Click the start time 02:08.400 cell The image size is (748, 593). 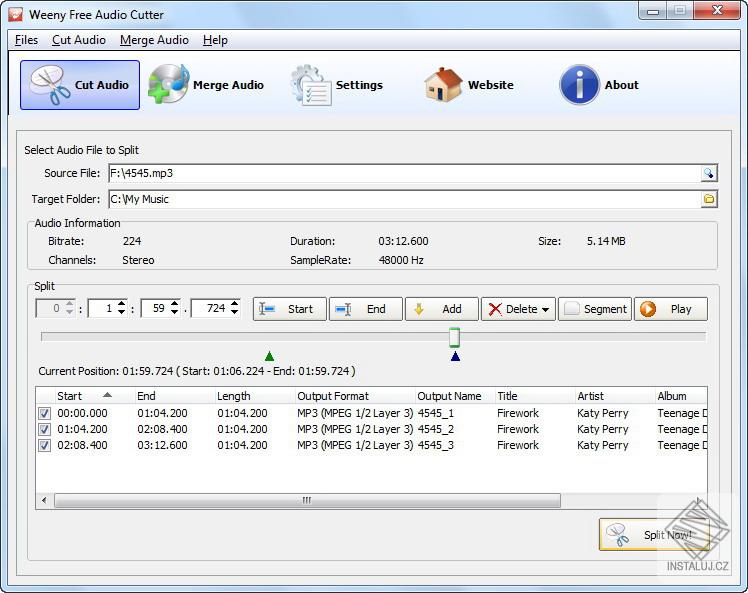coord(83,446)
